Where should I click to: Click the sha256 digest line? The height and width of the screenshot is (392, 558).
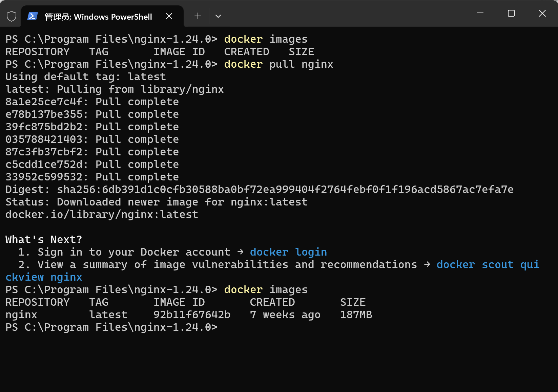[x=260, y=190]
